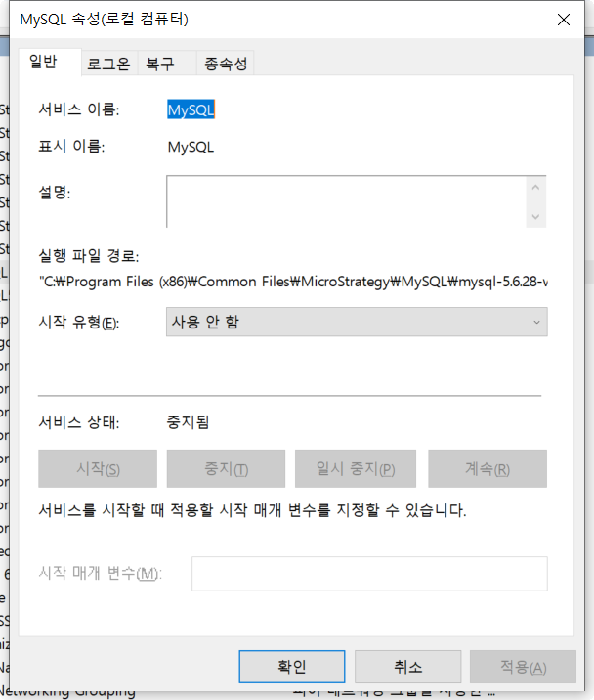This screenshot has width=594, height=700.
Task: Click the 중지됨 service status text
Action: coord(188,422)
